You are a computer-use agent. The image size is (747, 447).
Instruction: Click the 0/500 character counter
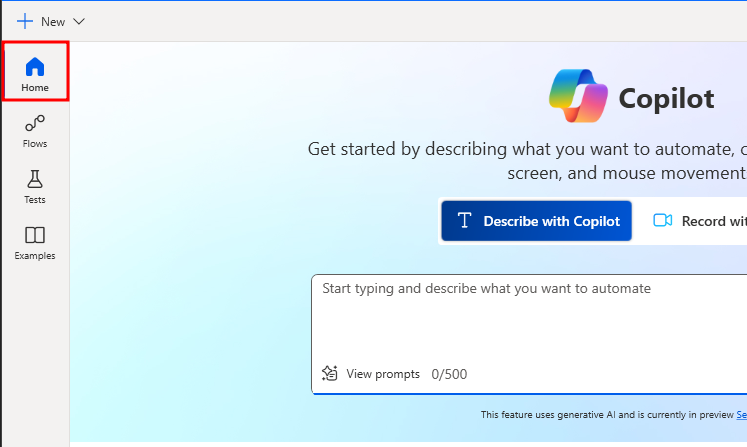point(449,374)
